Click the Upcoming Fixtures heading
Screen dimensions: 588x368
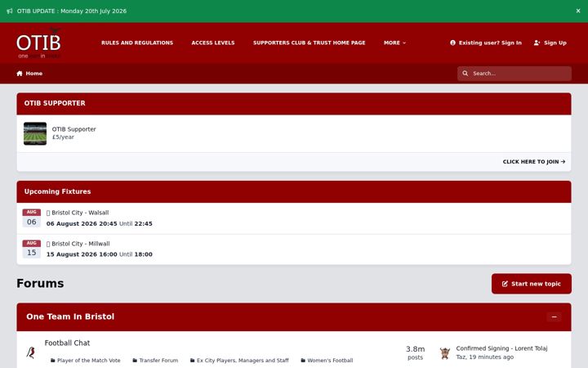coord(57,191)
